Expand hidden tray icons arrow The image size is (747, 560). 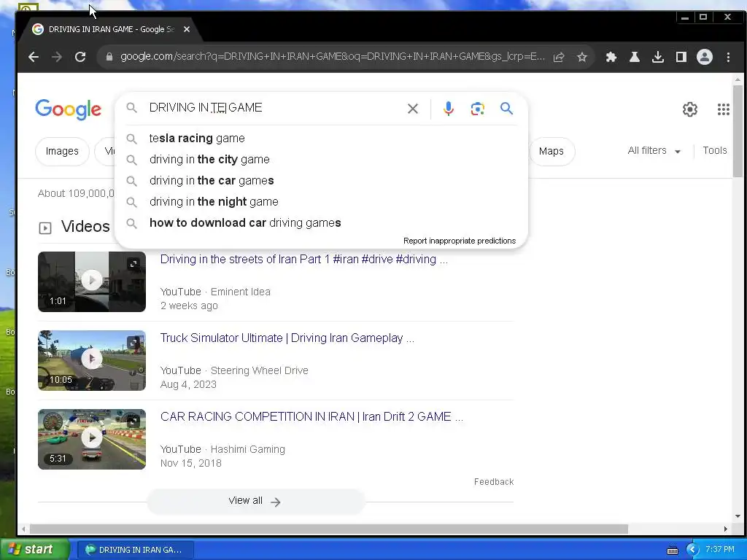coord(692,550)
